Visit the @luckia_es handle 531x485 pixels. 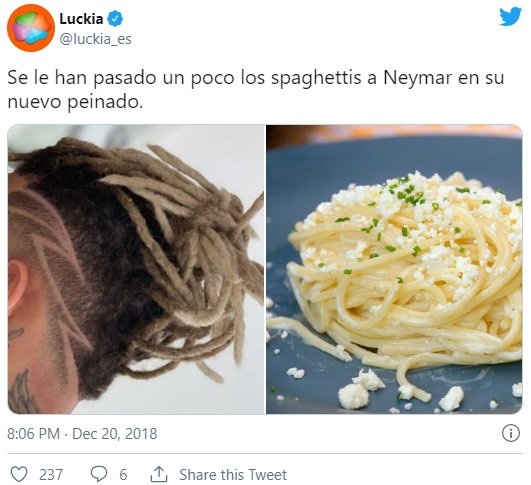95,39
